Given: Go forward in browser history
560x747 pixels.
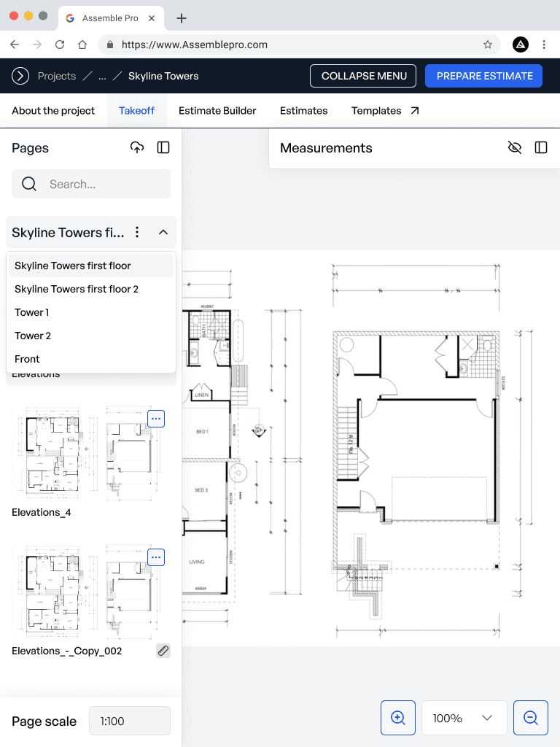Looking at the screenshot, I should (37, 44).
